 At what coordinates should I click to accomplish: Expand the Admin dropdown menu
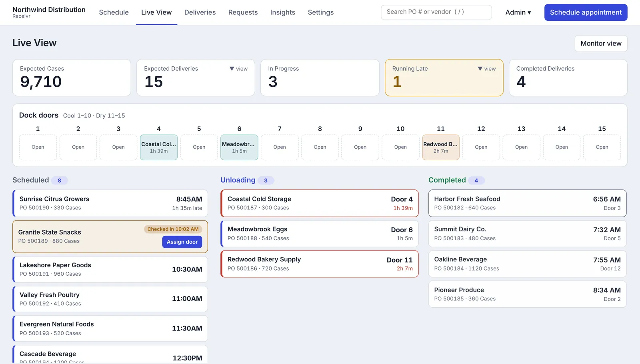[518, 12]
